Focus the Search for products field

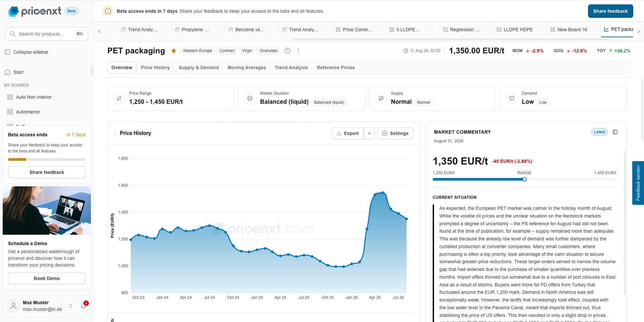[47, 34]
